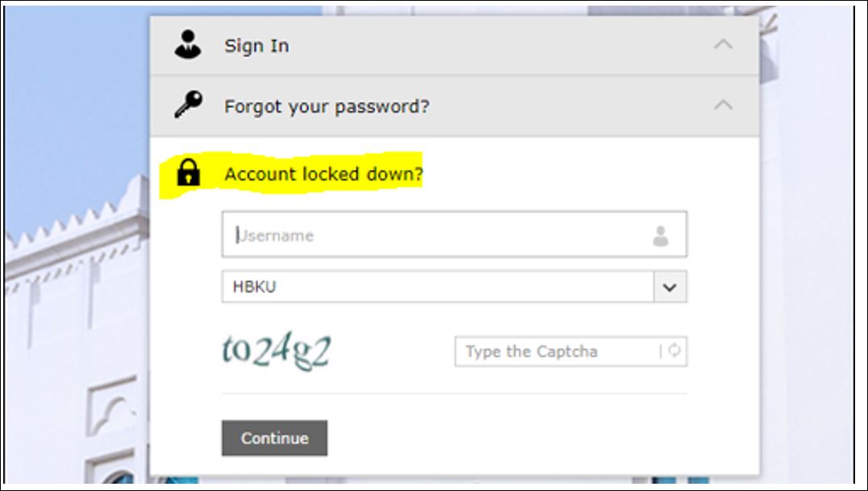Viewport: 868px width, 491px height.
Task: Toggle the Forgot your password chevron
Action: (723, 105)
